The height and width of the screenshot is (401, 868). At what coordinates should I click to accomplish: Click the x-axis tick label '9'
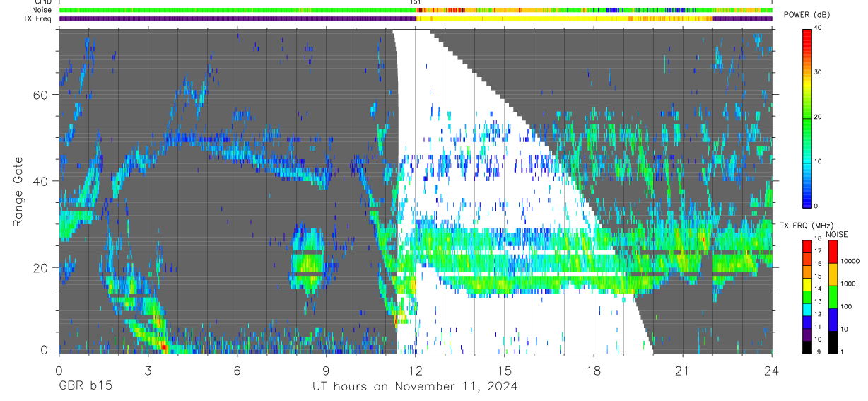(x=326, y=370)
